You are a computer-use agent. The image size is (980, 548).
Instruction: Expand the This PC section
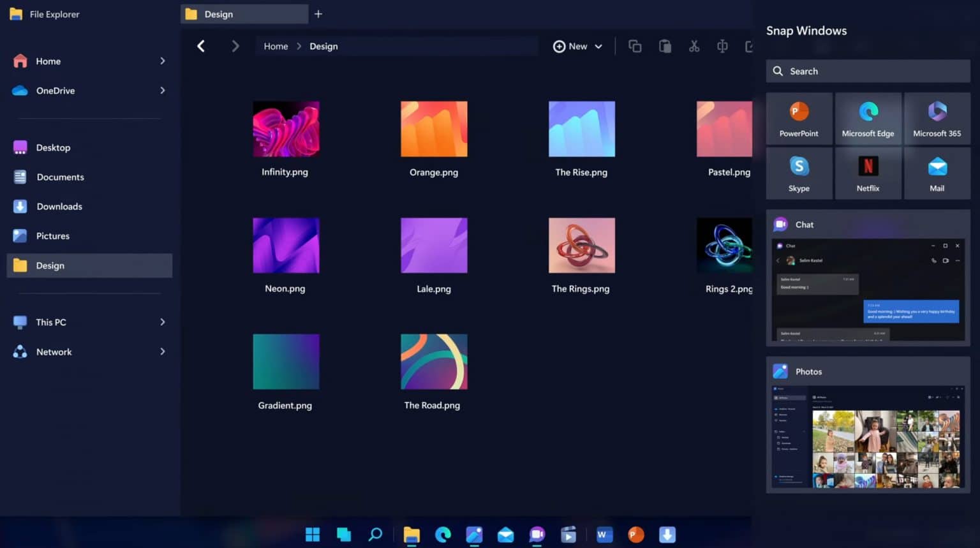coord(163,322)
